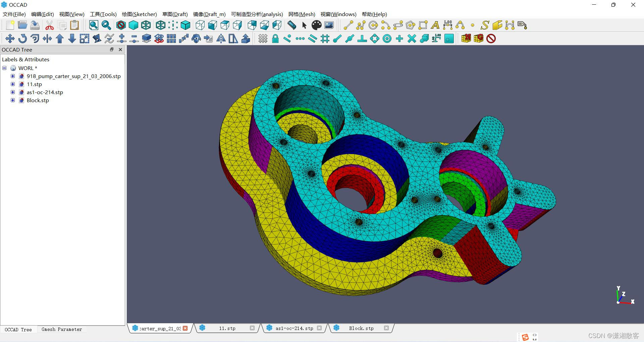The width and height of the screenshot is (644, 342).
Task: Open the color palette icon
Action: click(316, 25)
